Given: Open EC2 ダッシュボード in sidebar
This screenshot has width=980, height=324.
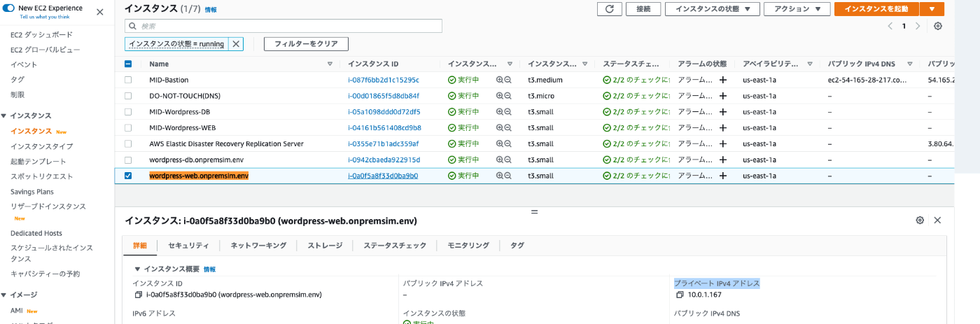Looking at the screenshot, I should (x=41, y=34).
